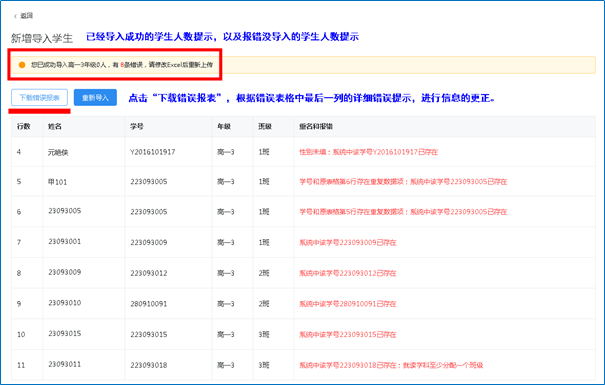The width and height of the screenshot is (605, 385).
Task: Click class 3班 in the 223093018 row
Action: 264,365
